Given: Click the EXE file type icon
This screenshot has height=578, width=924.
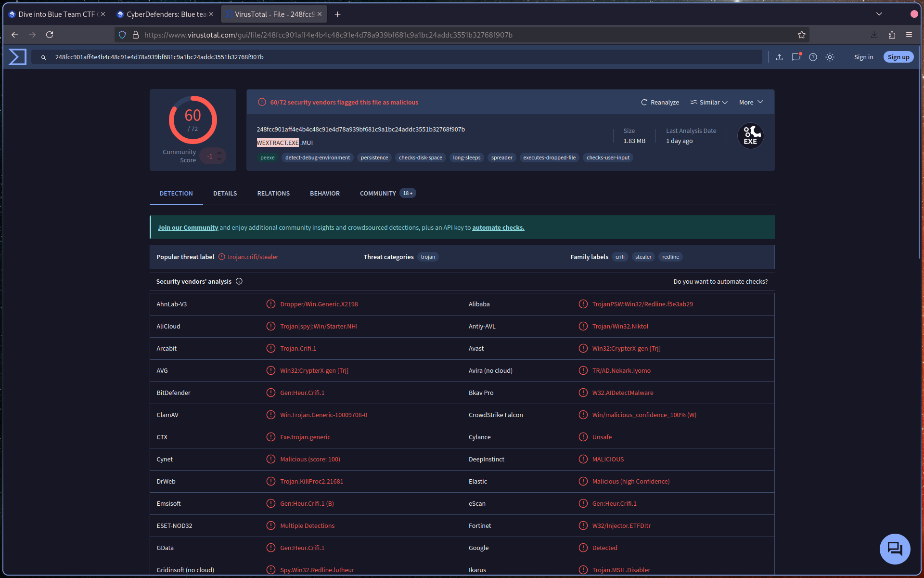Looking at the screenshot, I should [x=750, y=136].
